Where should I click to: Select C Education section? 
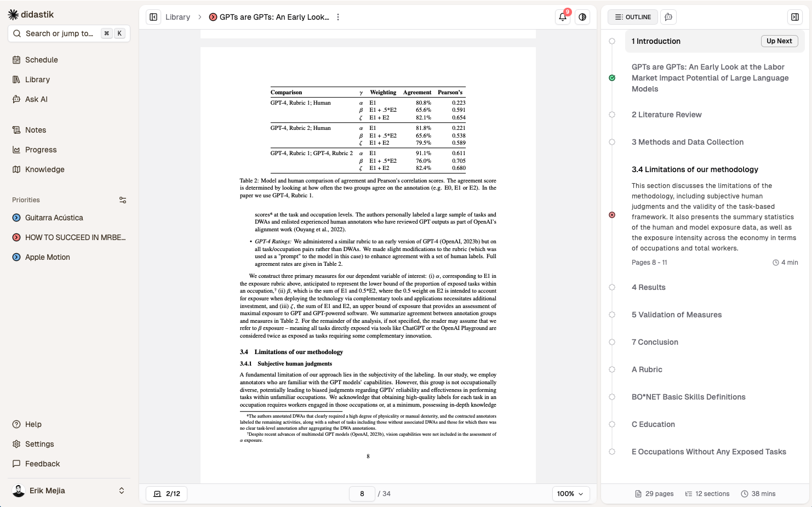(653, 424)
